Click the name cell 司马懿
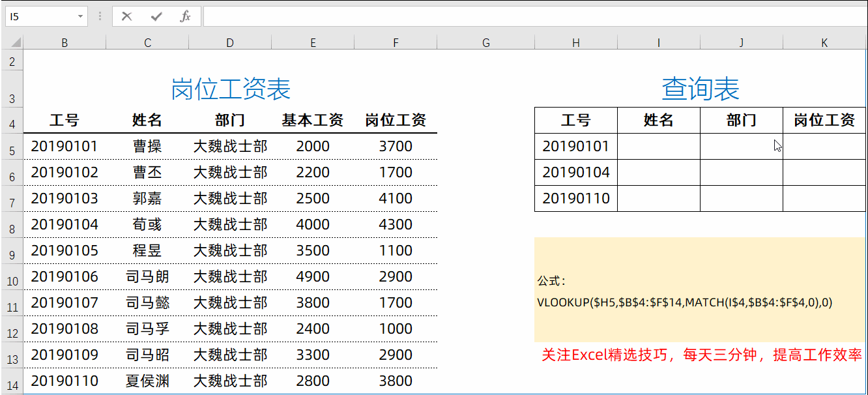The image size is (868, 395). pyautogui.click(x=147, y=303)
